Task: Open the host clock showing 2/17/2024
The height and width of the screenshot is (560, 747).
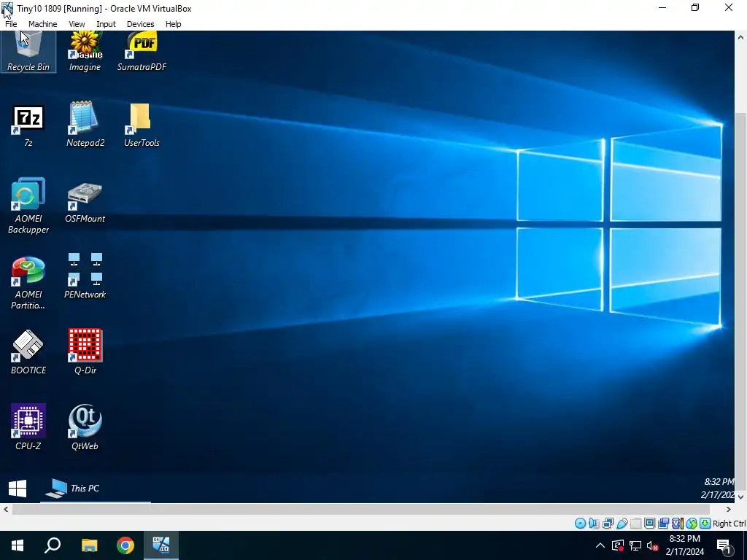Action: (x=684, y=545)
